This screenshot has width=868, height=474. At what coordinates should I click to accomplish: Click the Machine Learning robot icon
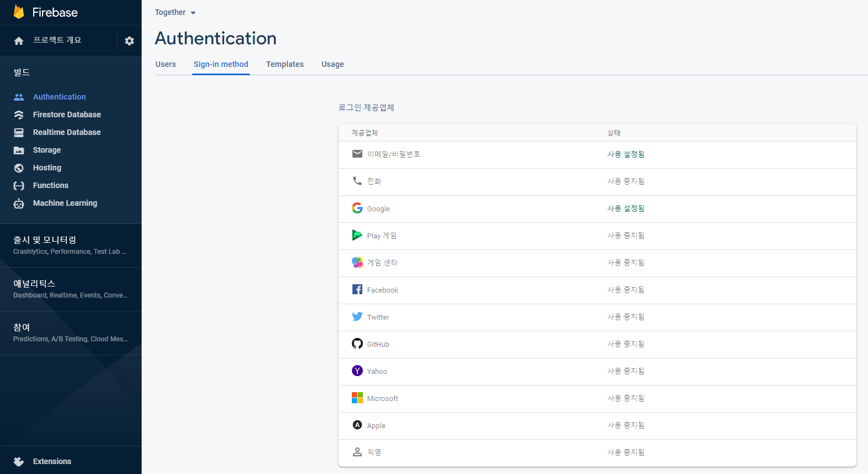19,203
